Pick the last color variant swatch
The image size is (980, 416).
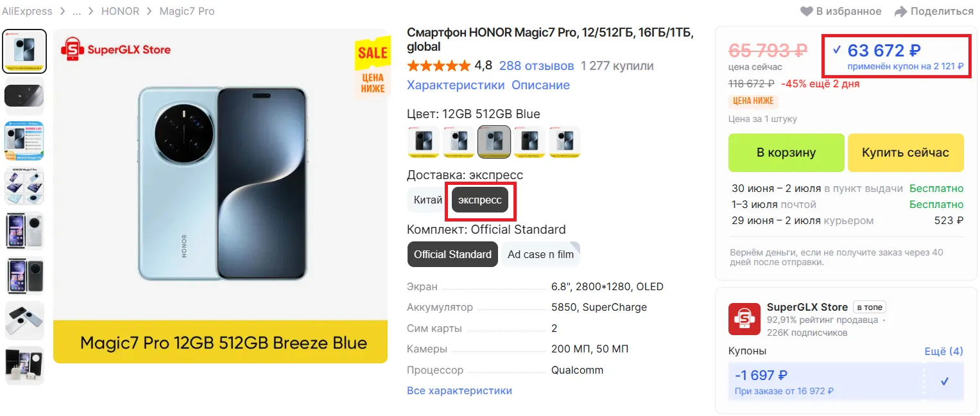pos(564,141)
